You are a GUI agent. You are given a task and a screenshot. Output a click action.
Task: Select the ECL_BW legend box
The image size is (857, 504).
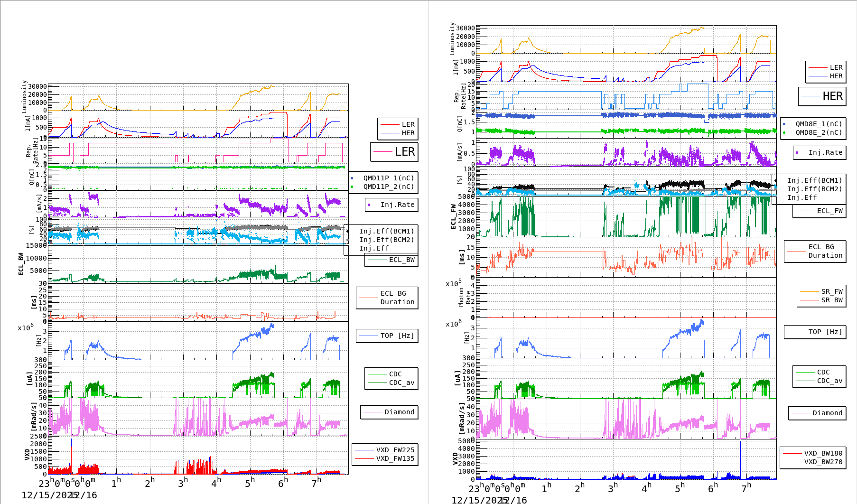[391, 260]
